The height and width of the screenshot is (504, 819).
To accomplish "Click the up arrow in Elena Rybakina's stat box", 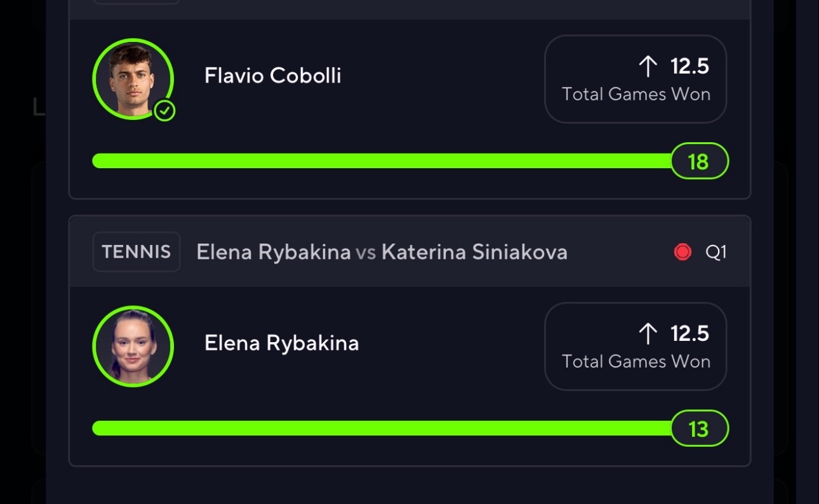I will click(x=648, y=333).
